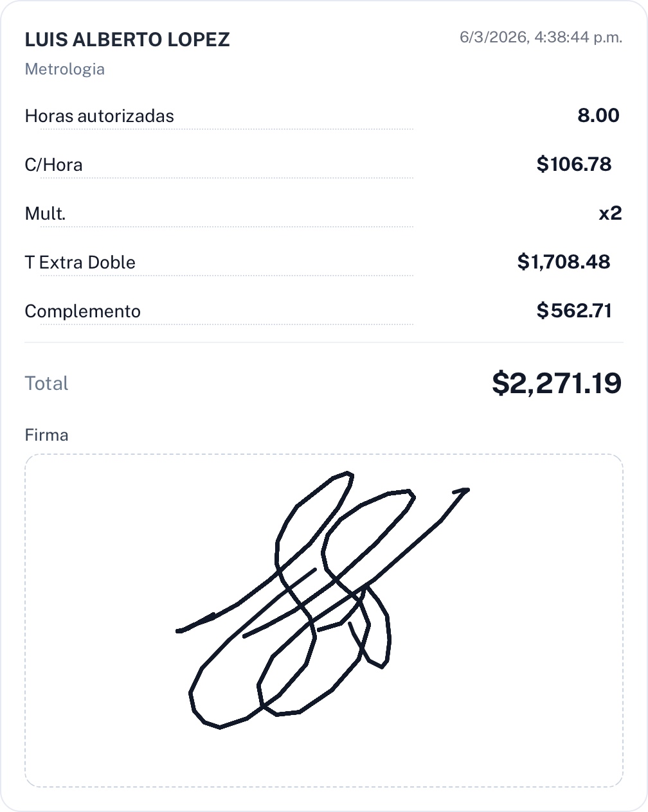Select the Horas autorizadas label

tap(99, 116)
